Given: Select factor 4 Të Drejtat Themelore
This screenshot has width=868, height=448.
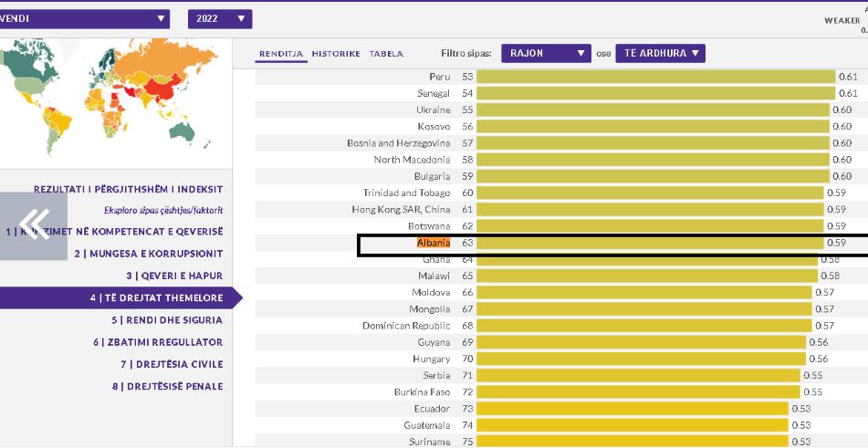Looking at the screenshot, I should tap(155, 298).
